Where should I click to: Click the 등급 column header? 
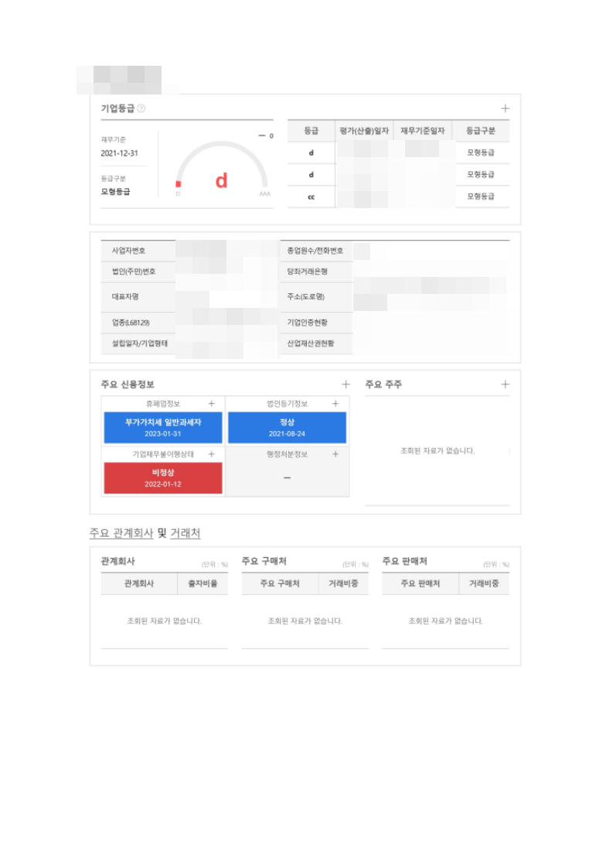point(311,131)
